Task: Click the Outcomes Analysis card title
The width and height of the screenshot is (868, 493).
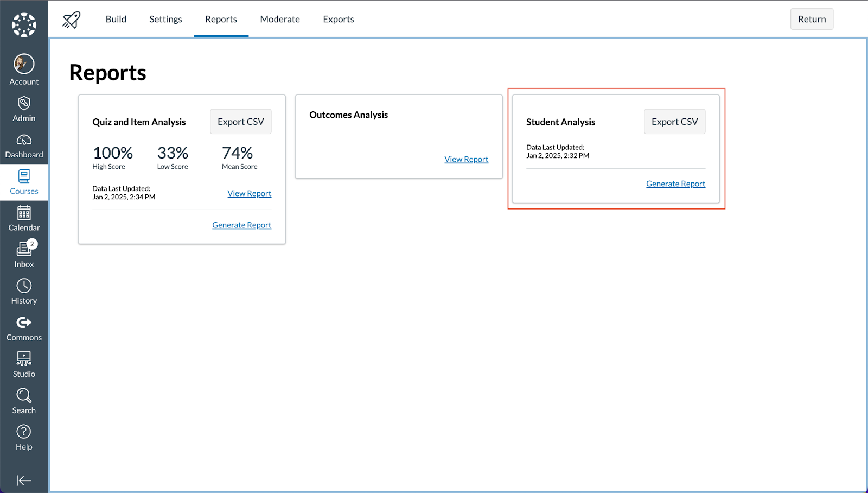Action: [349, 115]
